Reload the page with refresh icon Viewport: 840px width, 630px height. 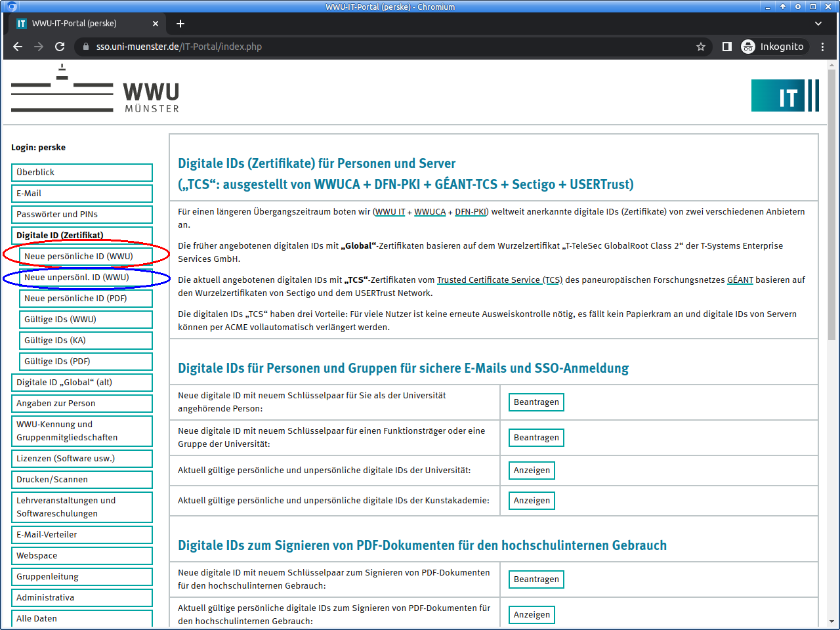pyautogui.click(x=60, y=47)
